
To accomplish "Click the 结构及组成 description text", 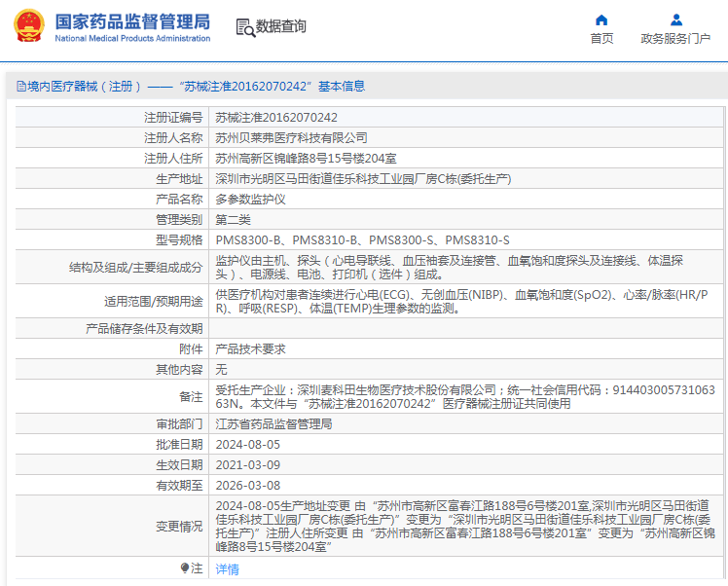I will (x=449, y=268).
